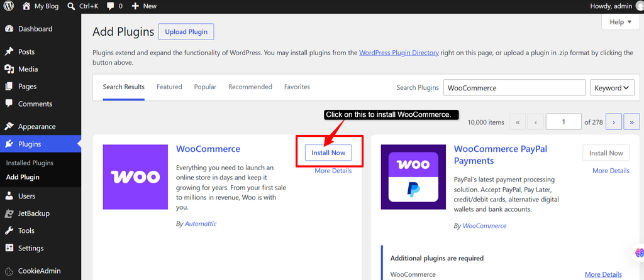Open the WordPress logo menu
Viewport: 644px width, 280px height.
[9, 6]
